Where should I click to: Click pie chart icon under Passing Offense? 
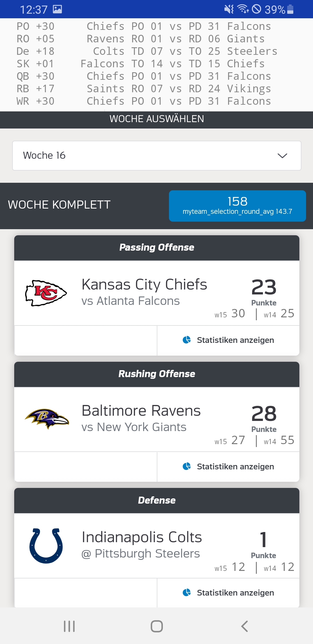coord(187,340)
